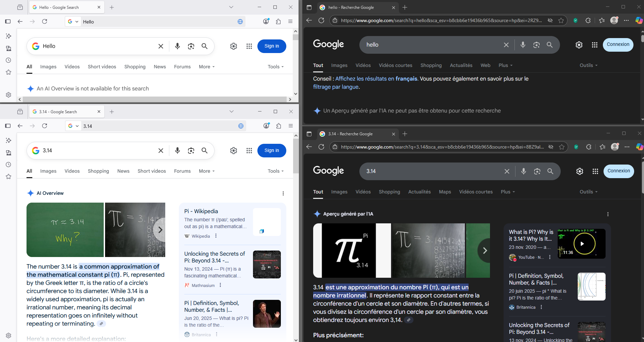Reload the dark hello - Recherche Google page
Viewport: 644px width, 342px height.
321,20
